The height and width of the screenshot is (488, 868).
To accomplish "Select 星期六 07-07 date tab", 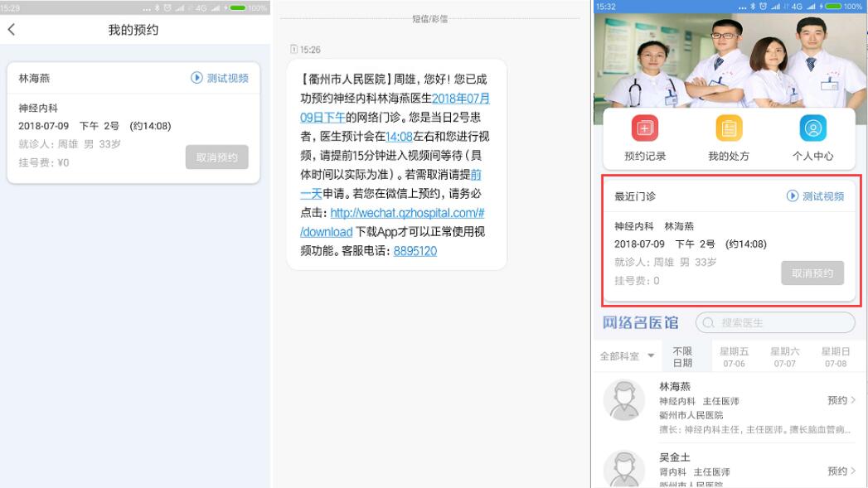I will [785, 357].
